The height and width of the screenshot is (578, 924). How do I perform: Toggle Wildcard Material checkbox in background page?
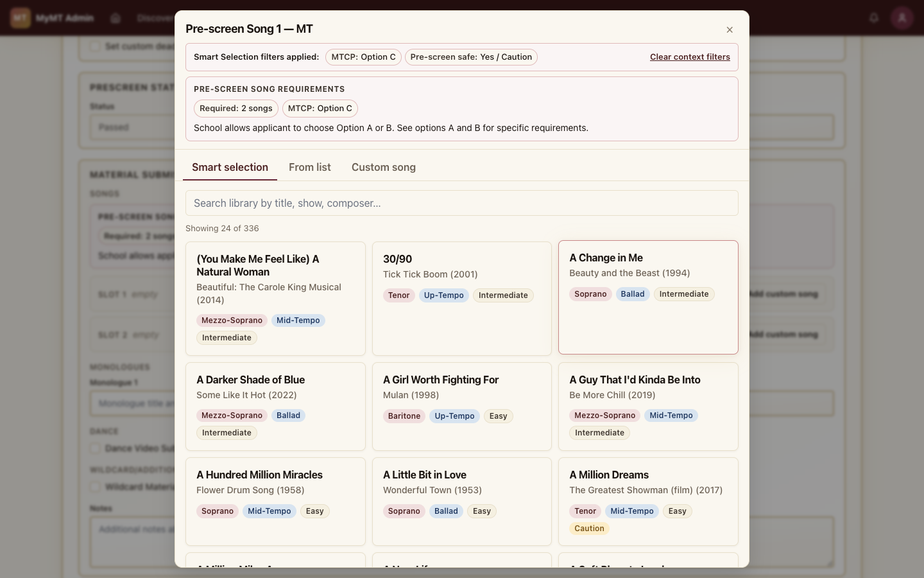(95, 487)
